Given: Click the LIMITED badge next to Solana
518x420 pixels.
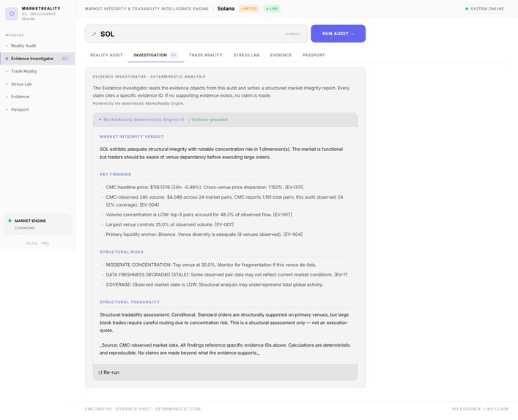Looking at the screenshot, I should (x=249, y=9).
